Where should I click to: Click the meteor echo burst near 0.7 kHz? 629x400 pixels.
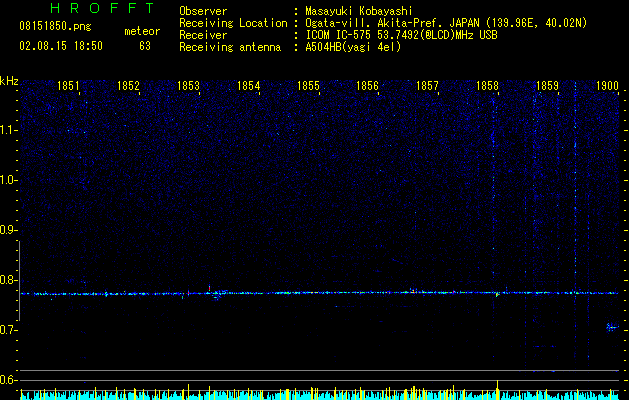[x=612, y=327]
